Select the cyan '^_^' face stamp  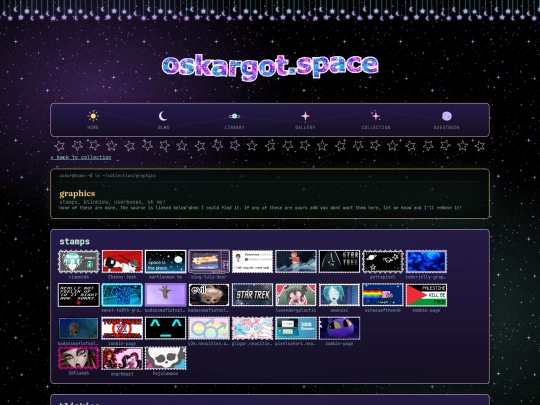tap(166, 329)
